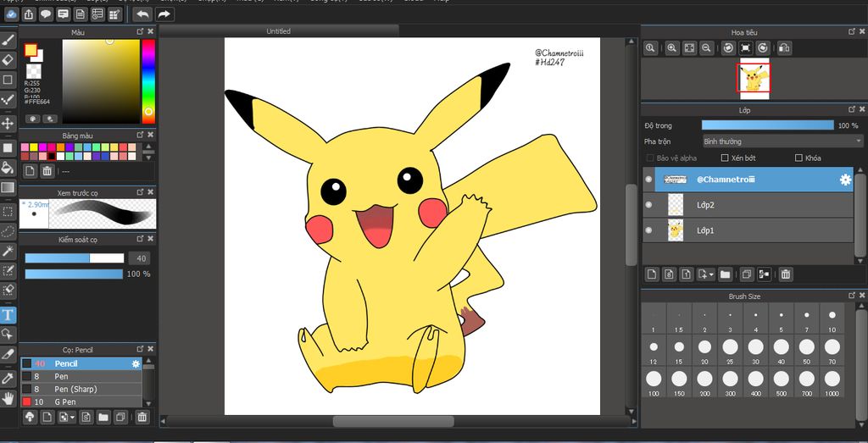Open the add-layer dropdown arrow in the Lớp panel
868x443 pixels.
pos(712,274)
